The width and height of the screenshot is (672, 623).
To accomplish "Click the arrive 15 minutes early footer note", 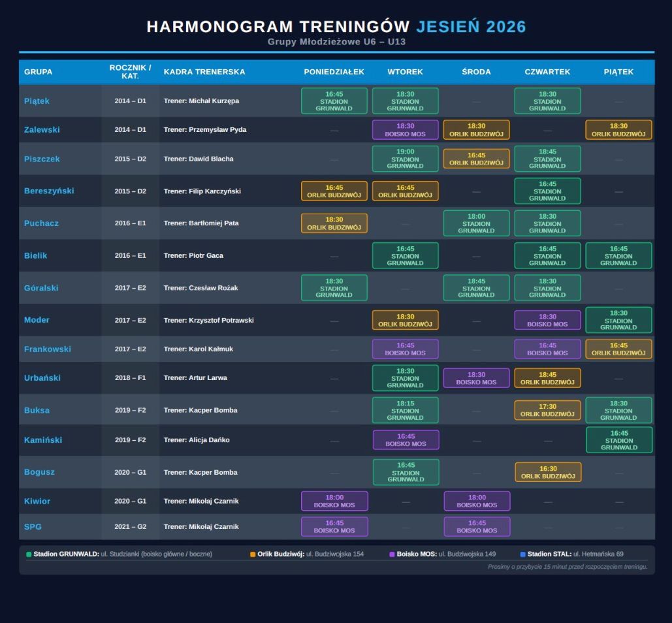I will tap(568, 567).
